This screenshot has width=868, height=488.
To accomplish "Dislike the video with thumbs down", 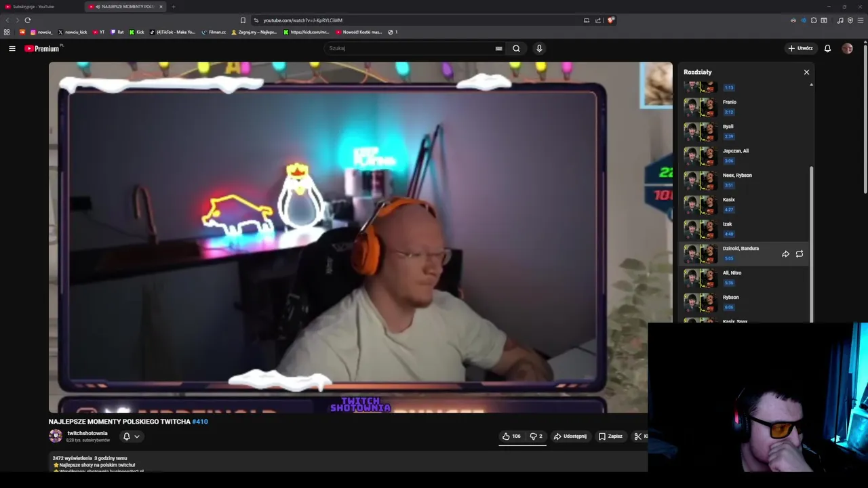I will [x=536, y=436].
